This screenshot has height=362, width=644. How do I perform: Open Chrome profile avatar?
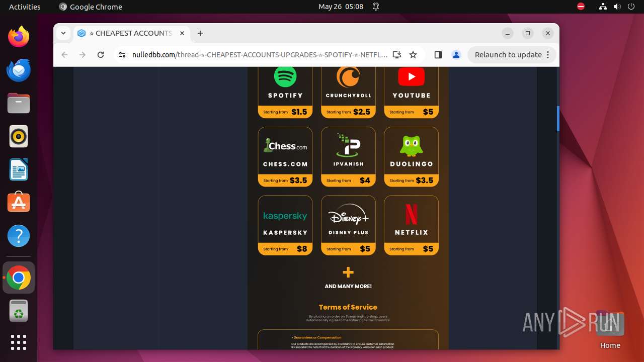pyautogui.click(x=456, y=55)
